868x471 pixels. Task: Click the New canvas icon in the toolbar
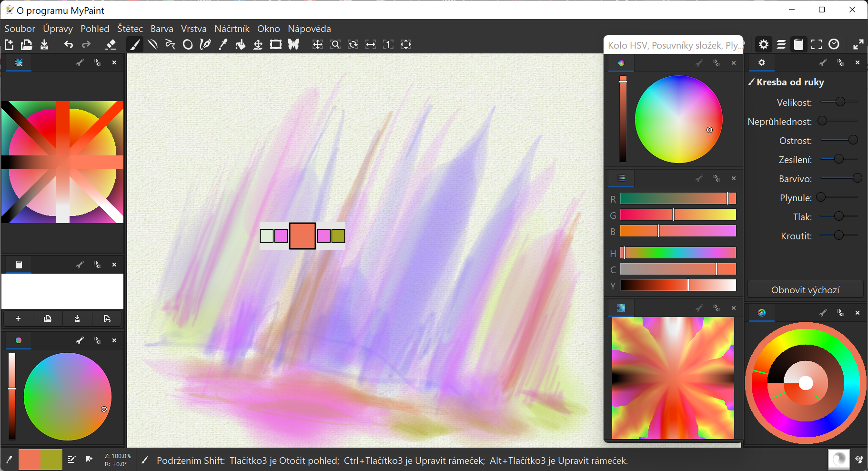coord(9,45)
